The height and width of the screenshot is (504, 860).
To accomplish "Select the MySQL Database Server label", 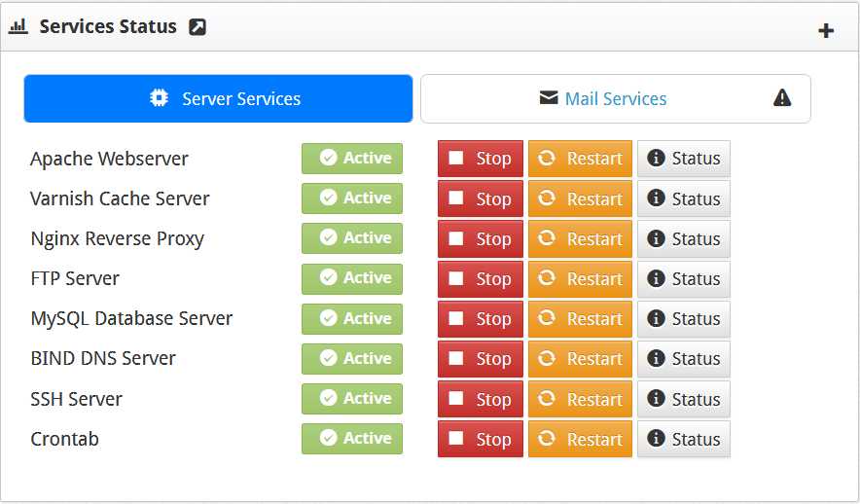I will [131, 319].
